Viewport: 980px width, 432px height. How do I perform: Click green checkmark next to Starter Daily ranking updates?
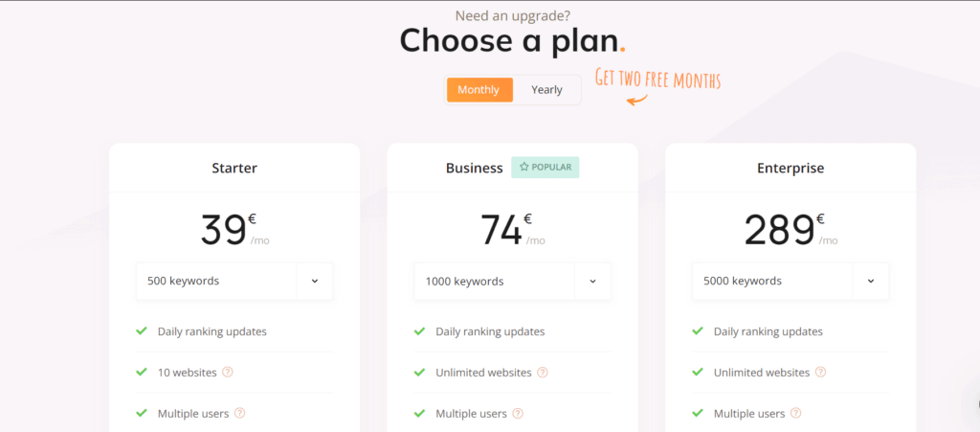(142, 330)
